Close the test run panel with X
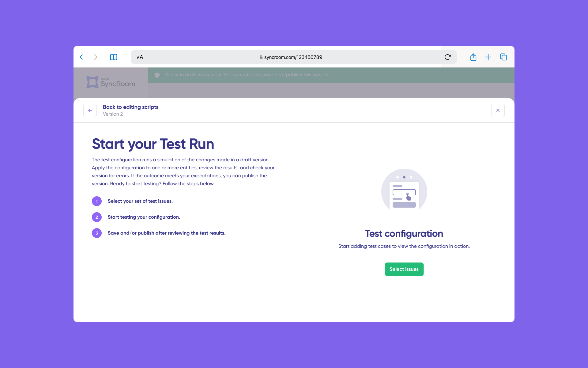The width and height of the screenshot is (588, 368). [x=498, y=110]
